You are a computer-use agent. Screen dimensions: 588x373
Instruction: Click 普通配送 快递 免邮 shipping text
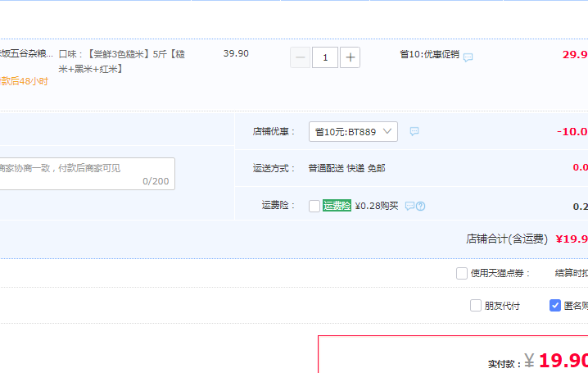347,168
